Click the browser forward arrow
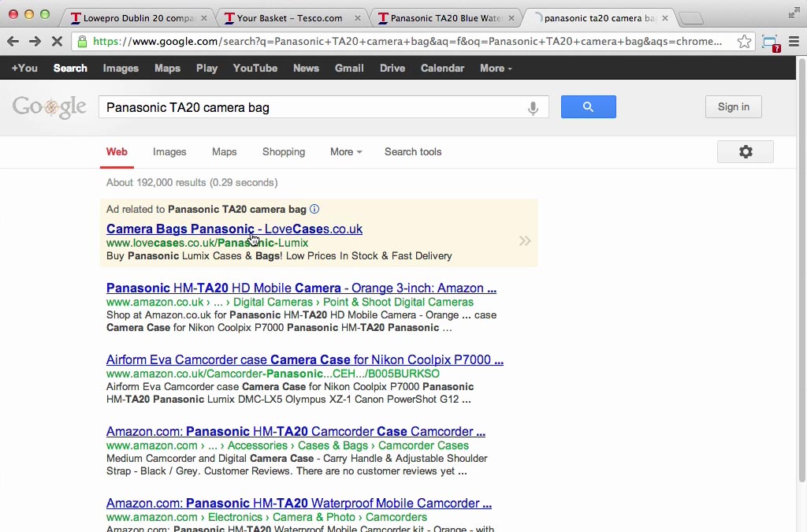 (x=35, y=41)
